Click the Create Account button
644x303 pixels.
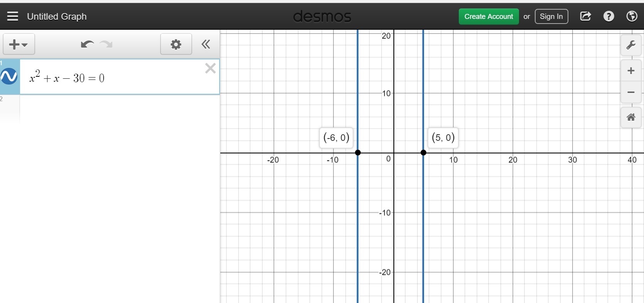(488, 17)
